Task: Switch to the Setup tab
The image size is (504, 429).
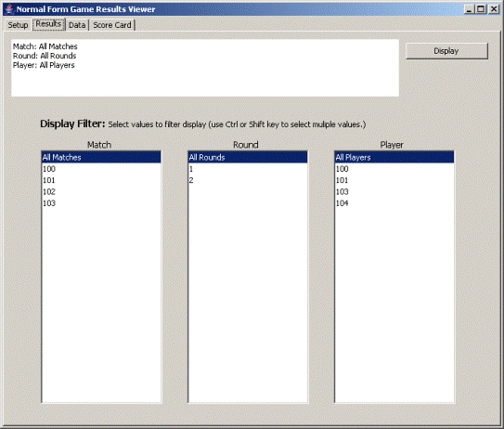Action: point(18,25)
